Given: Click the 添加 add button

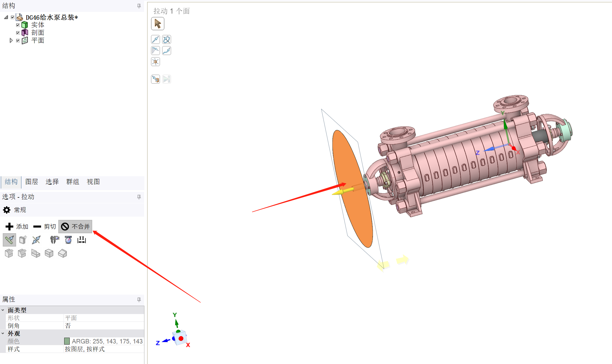Looking at the screenshot, I should pyautogui.click(x=17, y=227).
